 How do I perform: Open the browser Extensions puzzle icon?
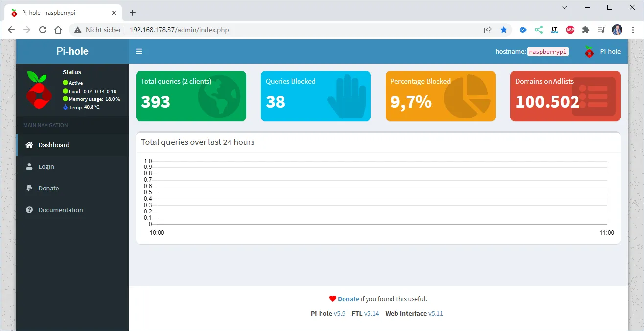point(586,30)
